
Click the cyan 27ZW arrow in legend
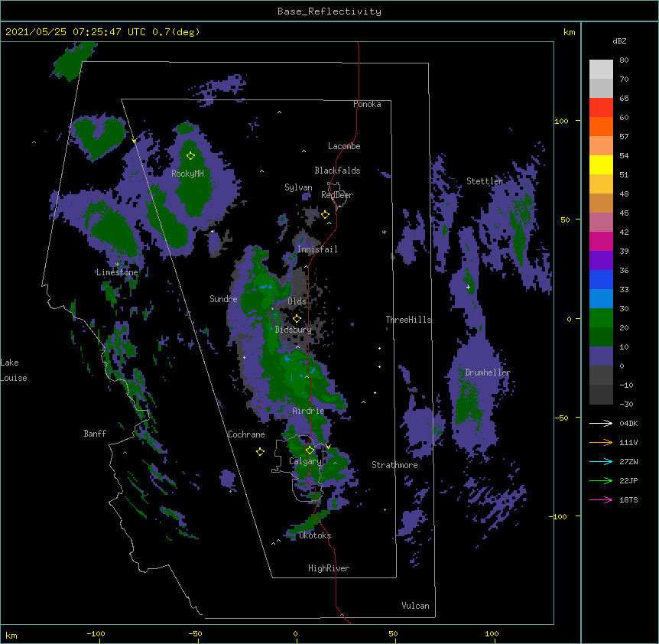tap(601, 461)
